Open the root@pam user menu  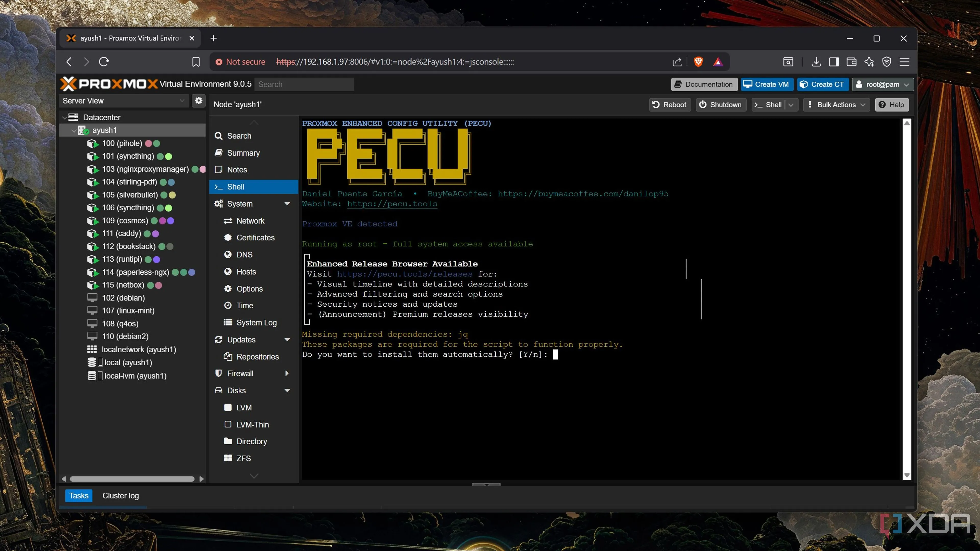pyautogui.click(x=882, y=84)
